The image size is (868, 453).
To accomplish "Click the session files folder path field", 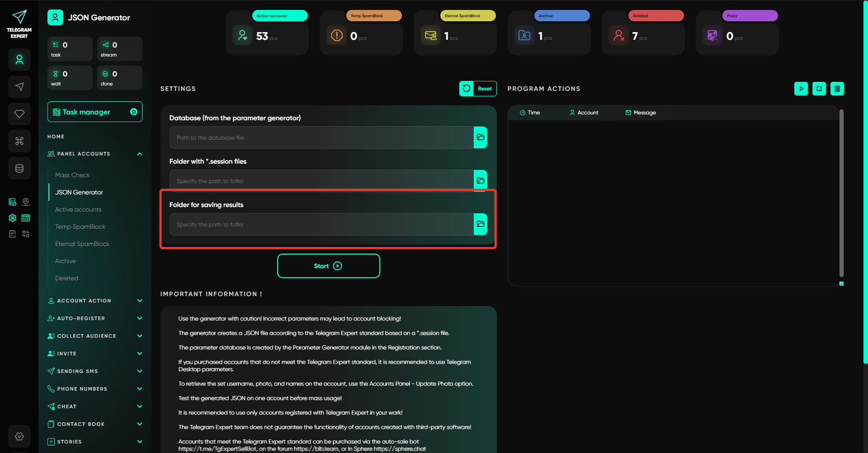I will click(321, 181).
